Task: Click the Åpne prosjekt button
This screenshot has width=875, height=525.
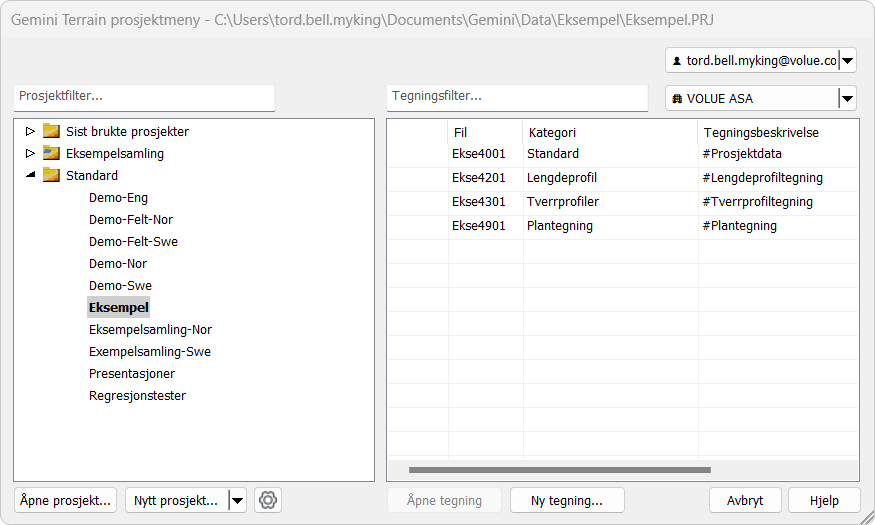Action: pos(66,500)
